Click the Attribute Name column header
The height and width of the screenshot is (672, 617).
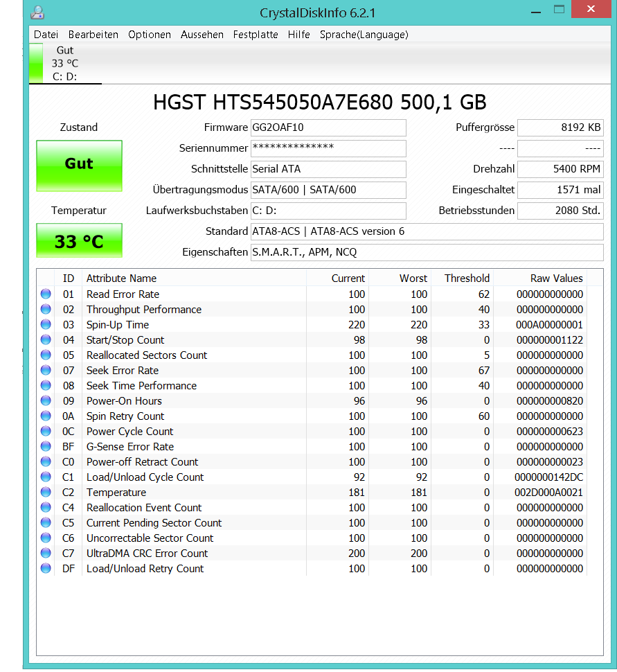[194, 278]
